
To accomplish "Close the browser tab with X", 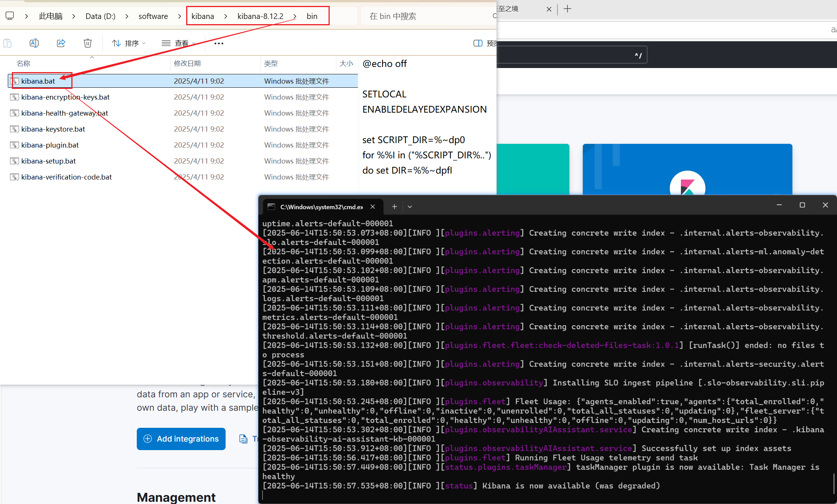I will (549, 9).
